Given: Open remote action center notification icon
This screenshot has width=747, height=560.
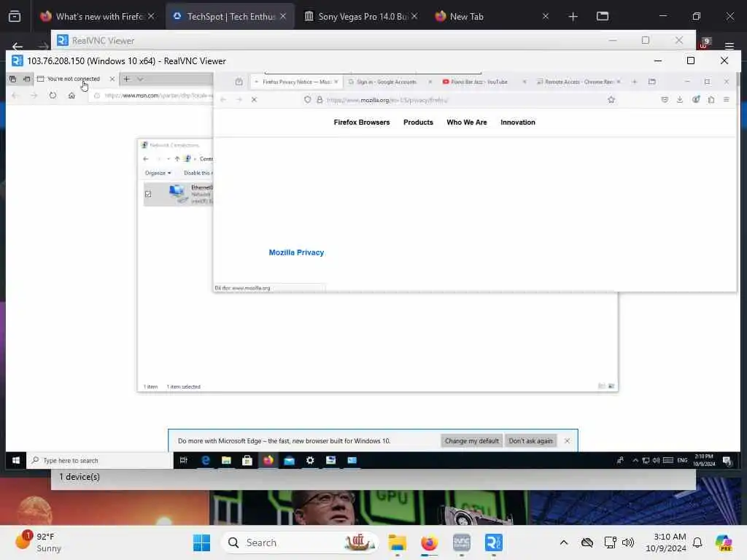Looking at the screenshot, I should (x=727, y=461).
